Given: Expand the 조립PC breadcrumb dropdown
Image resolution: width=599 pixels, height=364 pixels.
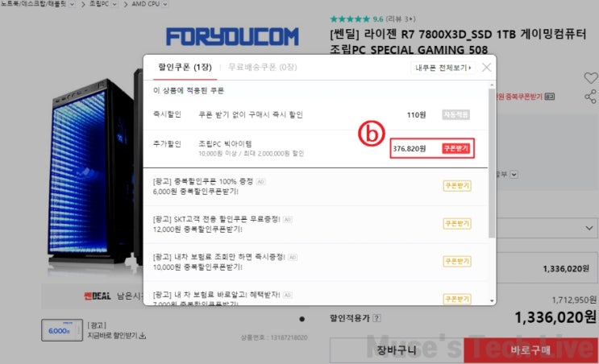Looking at the screenshot, I should click(114, 4).
